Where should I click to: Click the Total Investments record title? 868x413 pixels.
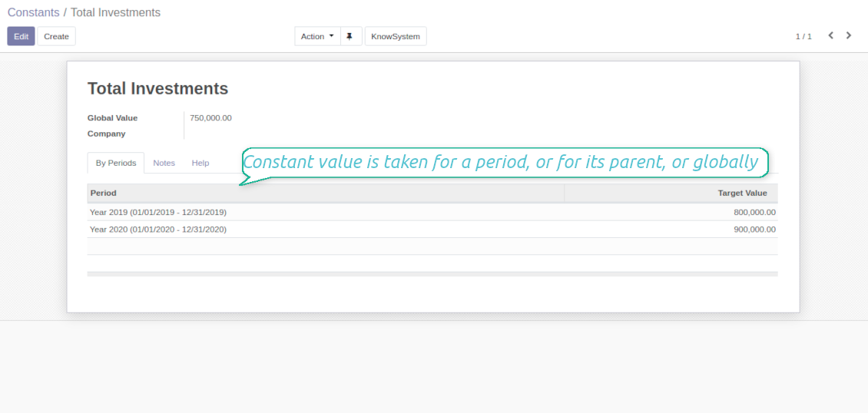pyautogui.click(x=157, y=88)
